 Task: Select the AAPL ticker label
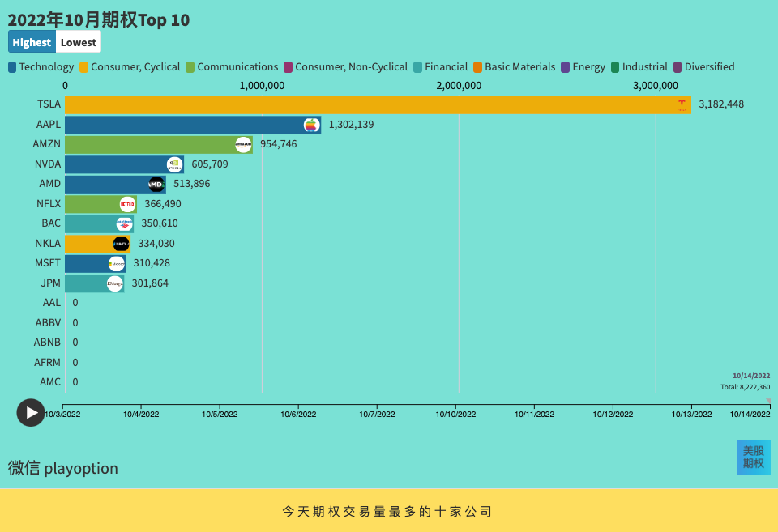tap(48, 125)
